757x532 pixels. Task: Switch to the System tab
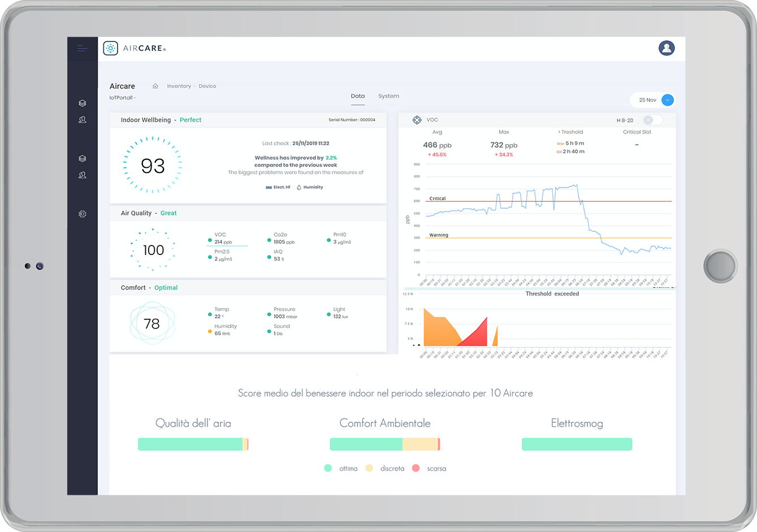point(388,96)
